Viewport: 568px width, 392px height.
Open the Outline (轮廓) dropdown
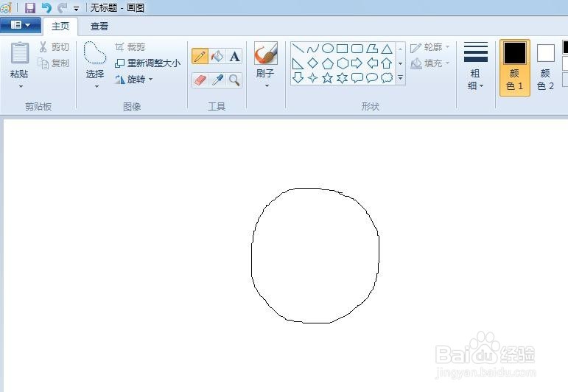430,47
